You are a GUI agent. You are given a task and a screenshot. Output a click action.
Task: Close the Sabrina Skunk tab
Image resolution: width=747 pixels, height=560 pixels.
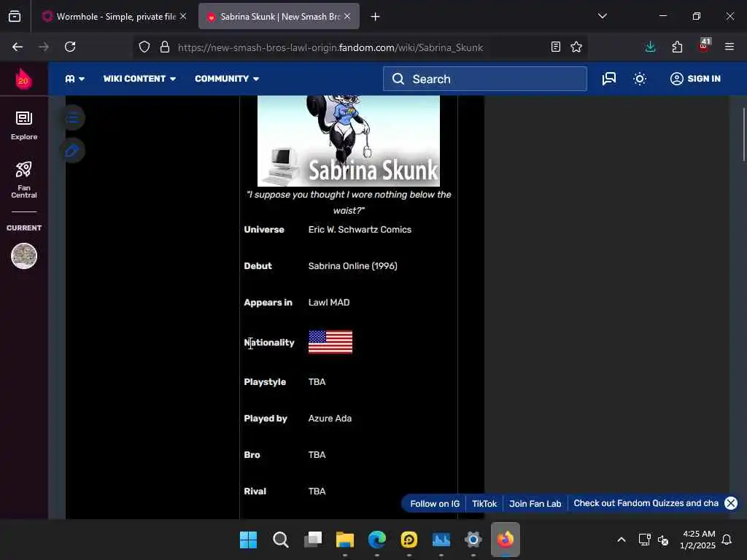[347, 16]
